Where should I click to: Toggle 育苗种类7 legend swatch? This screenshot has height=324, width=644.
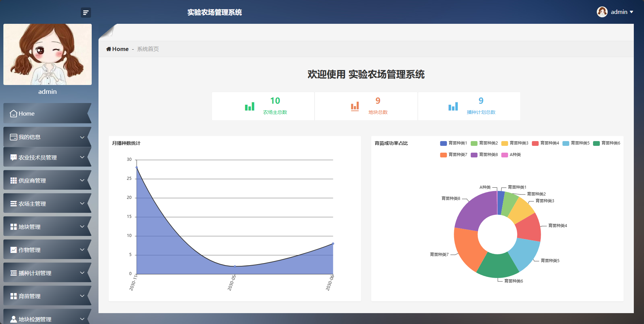(443, 155)
